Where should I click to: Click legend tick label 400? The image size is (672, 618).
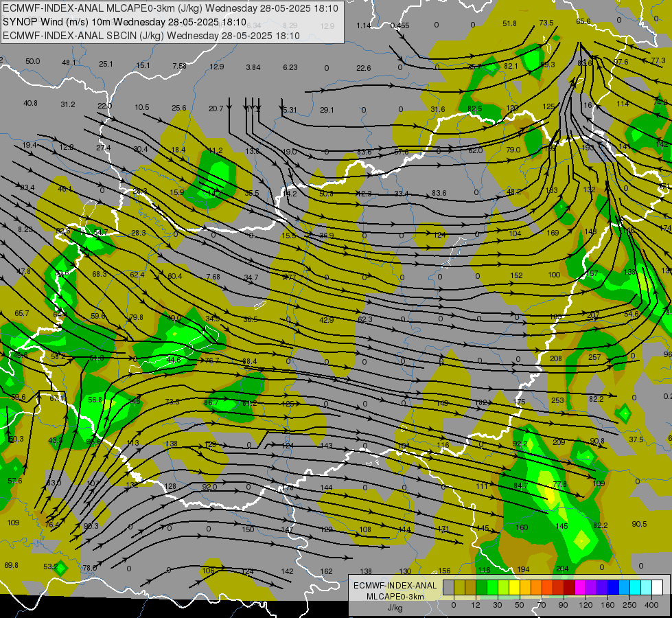pyautogui.click(x=651, y=605)
